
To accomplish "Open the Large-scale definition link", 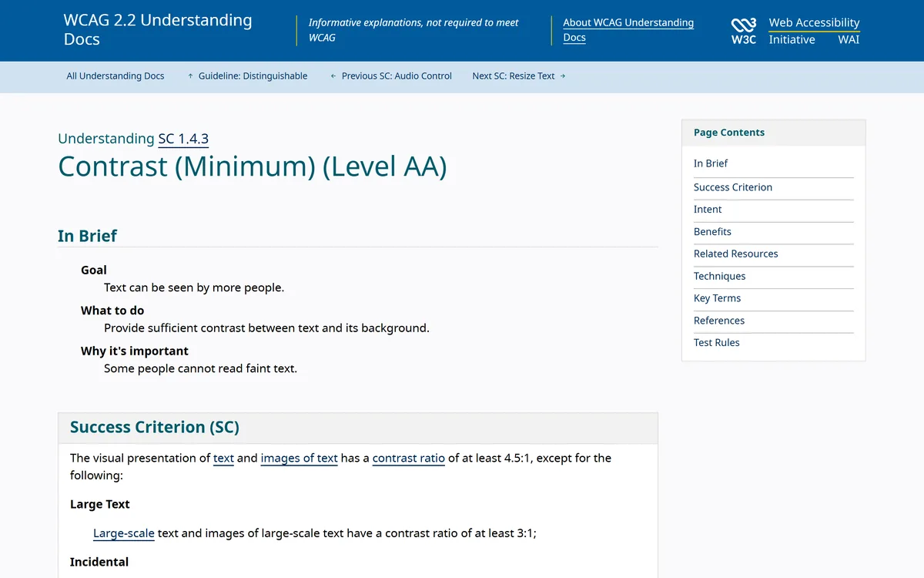I will click(x=124, y=533).
